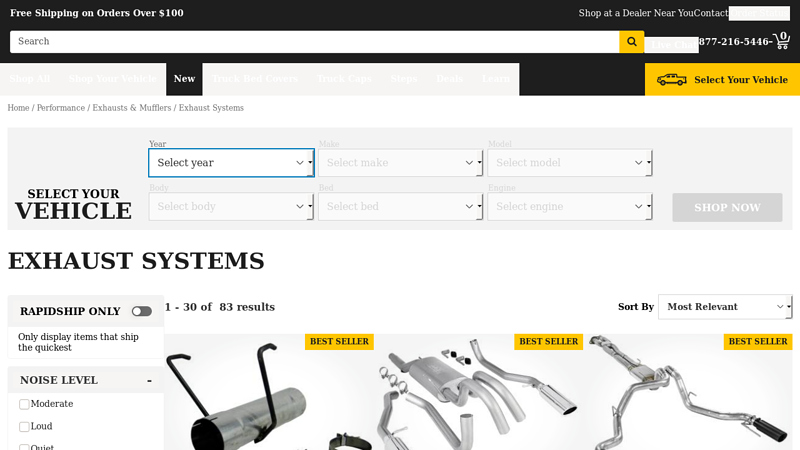Collapse the Noise Level filter section
The width and height of the screenshot is (800, 450).
pos(149,381)
